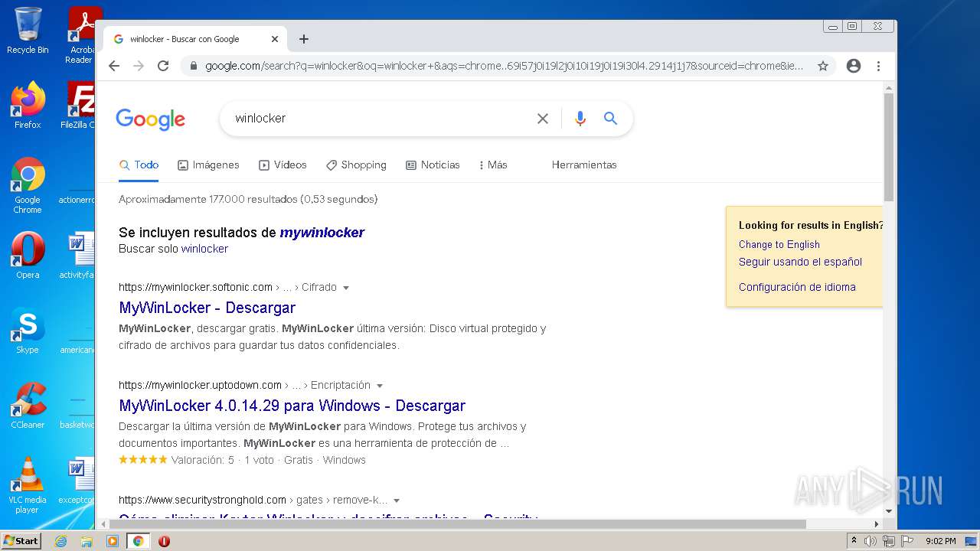Click the vertical scrollbar thumb
This screenshot has height=551, width=980.
[x=889, y=147]
